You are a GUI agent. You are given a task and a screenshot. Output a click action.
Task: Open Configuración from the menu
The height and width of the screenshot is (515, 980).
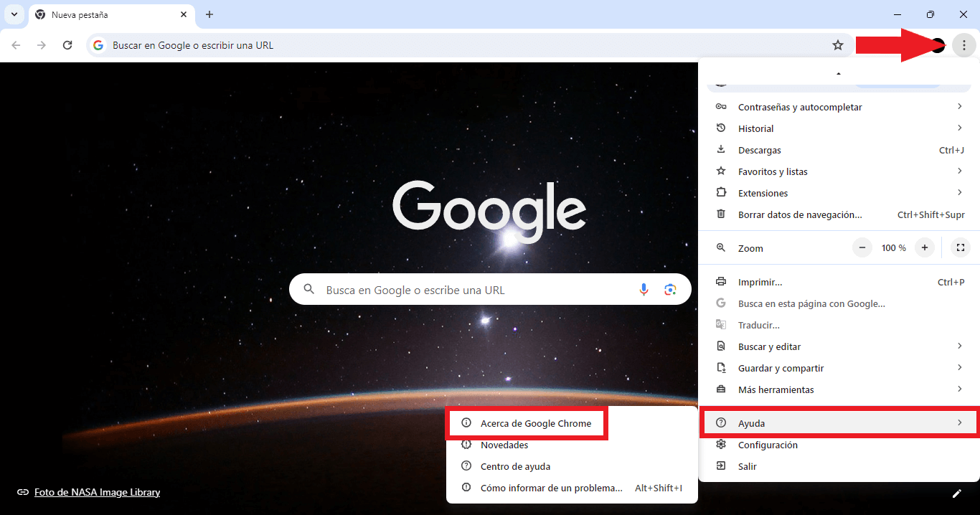click(x=839, y=445)
